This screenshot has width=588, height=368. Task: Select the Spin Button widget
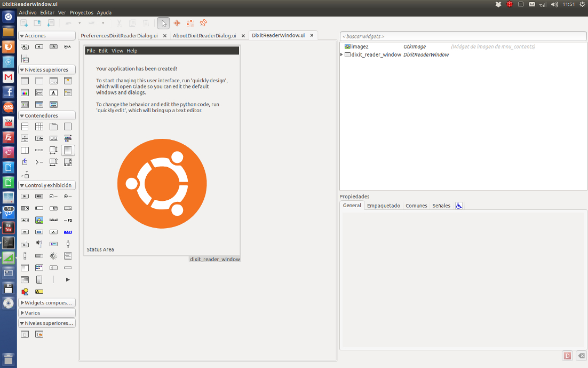coord(54,208)
